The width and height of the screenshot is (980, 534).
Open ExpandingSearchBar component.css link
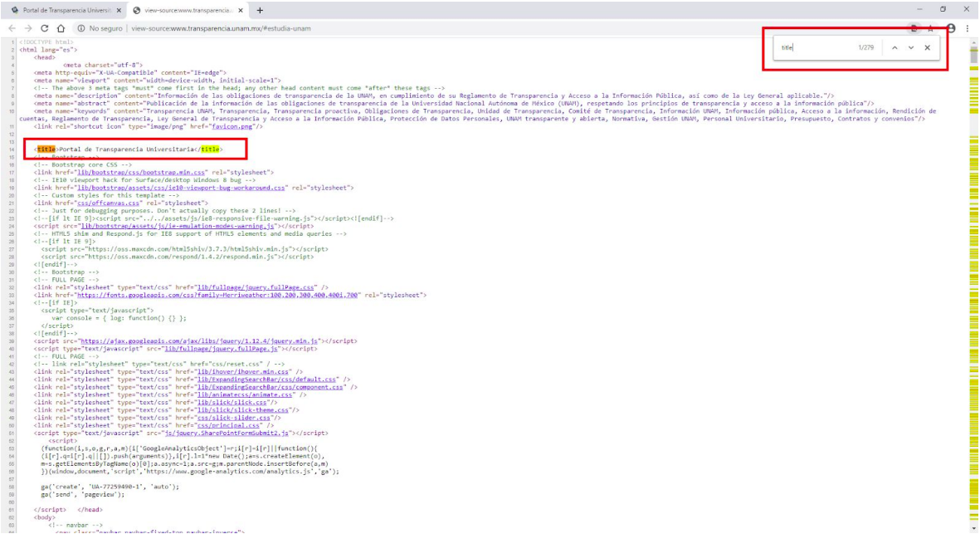pyautogui.click(x=271, y=387)
